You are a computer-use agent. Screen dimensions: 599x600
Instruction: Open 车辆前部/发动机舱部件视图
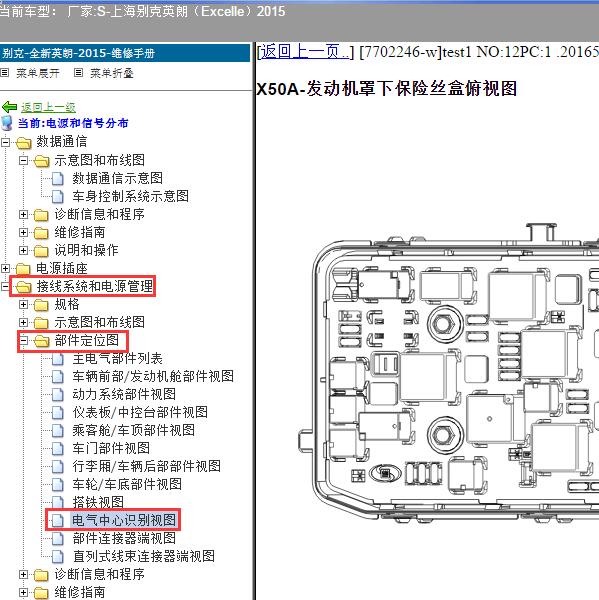(x=153, y=377)
